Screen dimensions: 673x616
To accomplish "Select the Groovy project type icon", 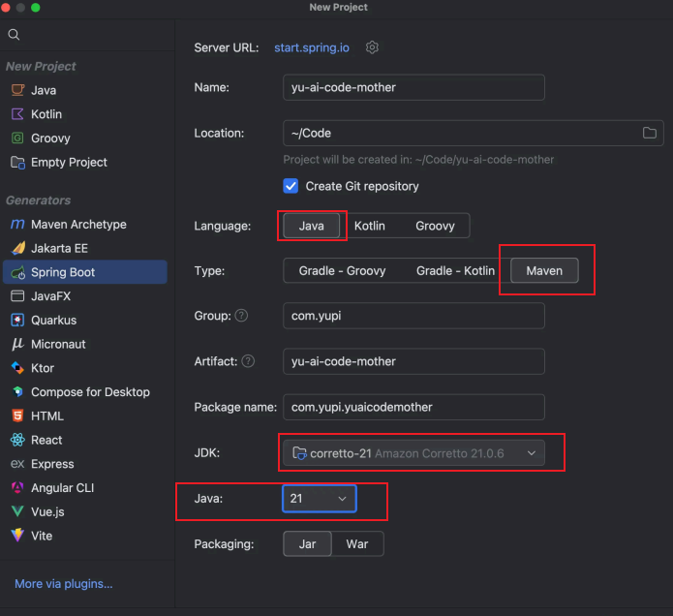I will pos(17,139).
